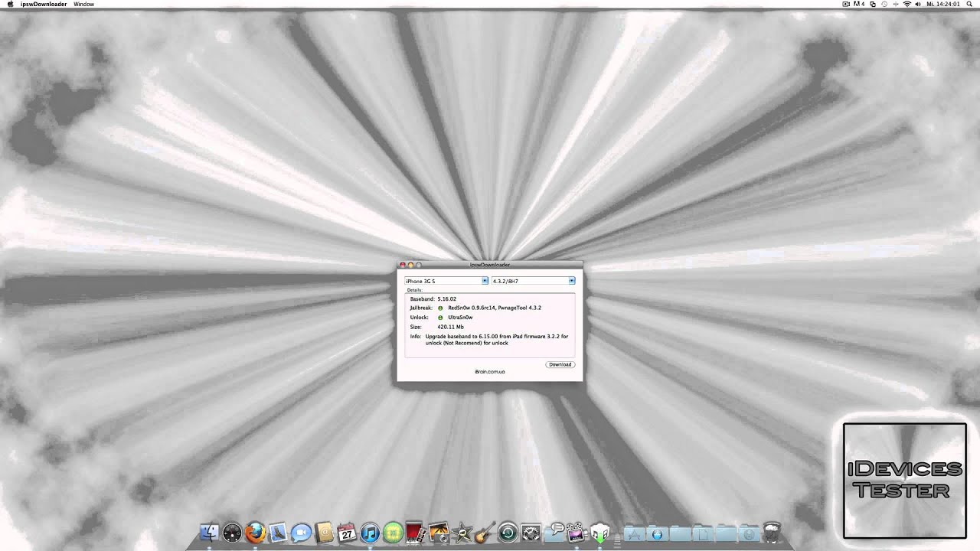Click the menu bar clock Mi. 14:24:01
Image resolution: width=980 pixels, height=551 pixels.
coord(943,4)
